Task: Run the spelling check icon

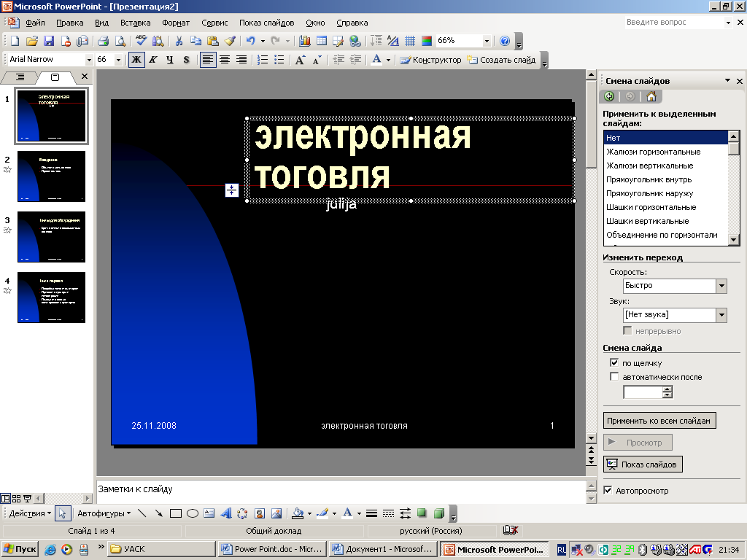Action: (x=141, y=41)
